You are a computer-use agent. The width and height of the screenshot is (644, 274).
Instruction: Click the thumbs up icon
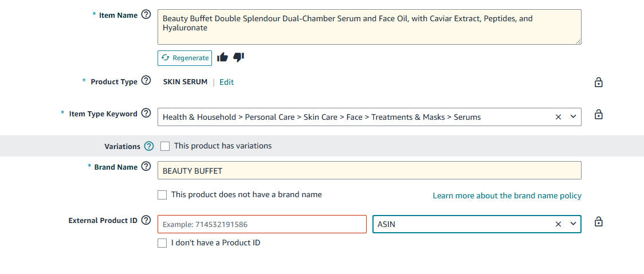click(x=222, y=57)
